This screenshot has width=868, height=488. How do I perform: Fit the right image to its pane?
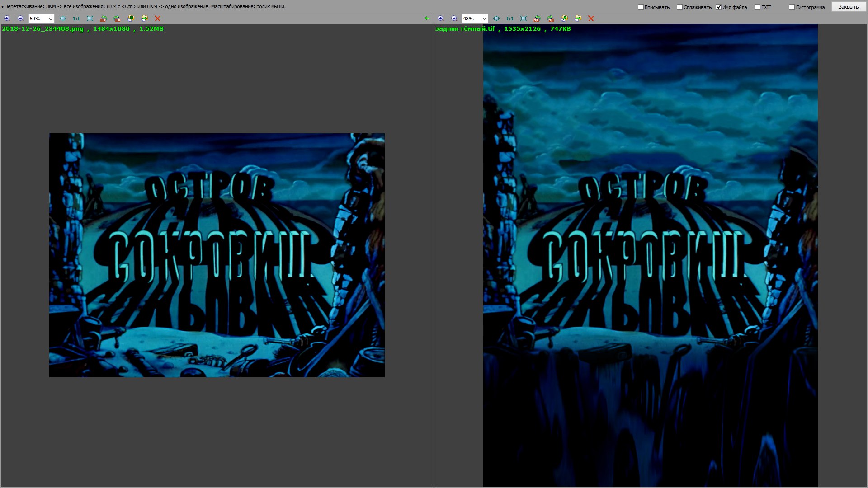[496, 19]
